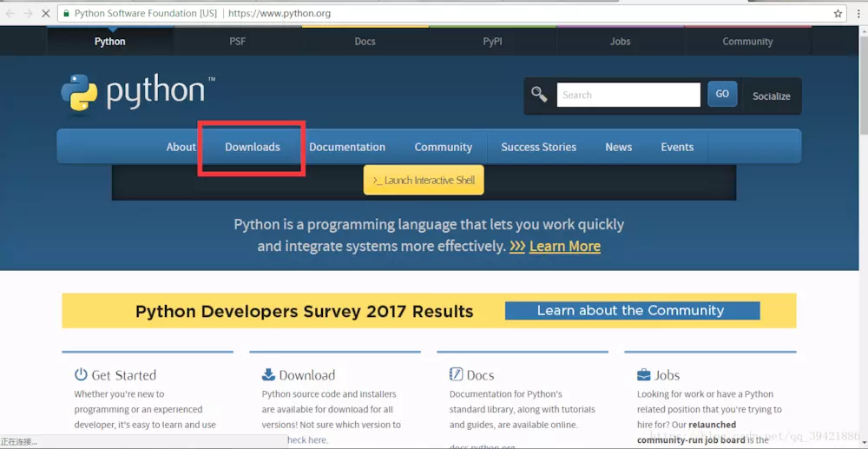This screenshot has width=868, height=449.
Task: Select the Python top tab
Action: pos(110,41)
